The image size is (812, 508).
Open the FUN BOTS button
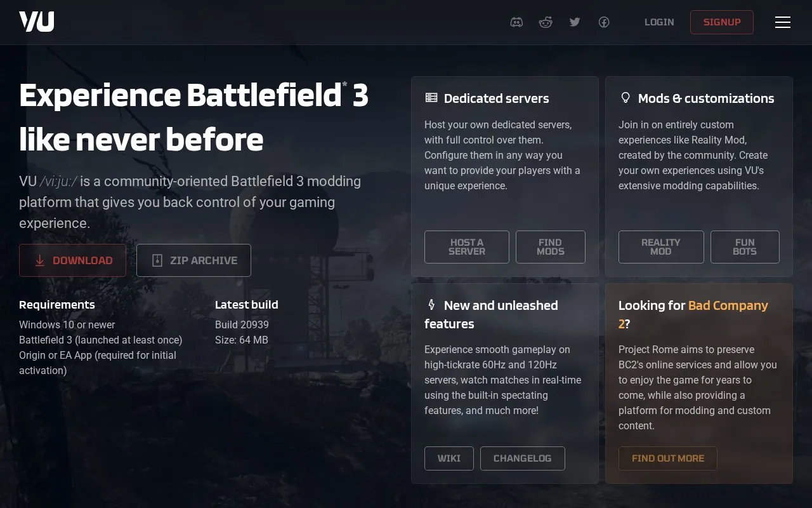pos(745,247)
